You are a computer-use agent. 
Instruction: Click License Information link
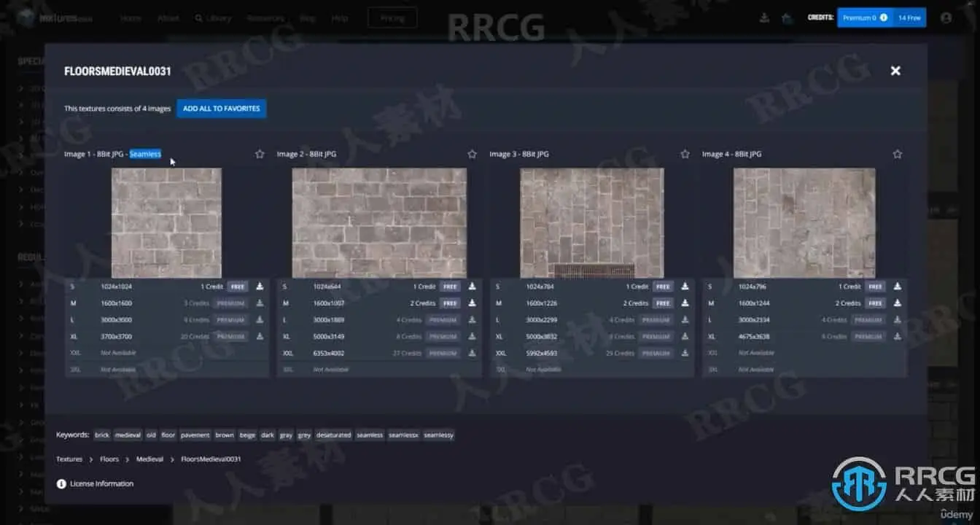(x=101, y=483)
